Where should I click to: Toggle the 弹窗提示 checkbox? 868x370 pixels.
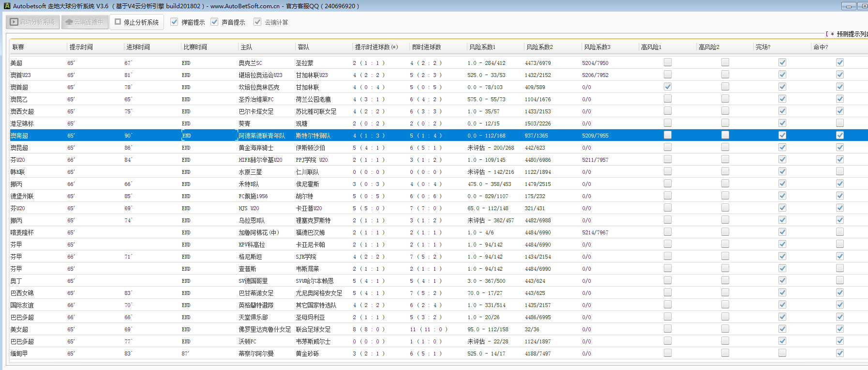(x=174, y=22)
